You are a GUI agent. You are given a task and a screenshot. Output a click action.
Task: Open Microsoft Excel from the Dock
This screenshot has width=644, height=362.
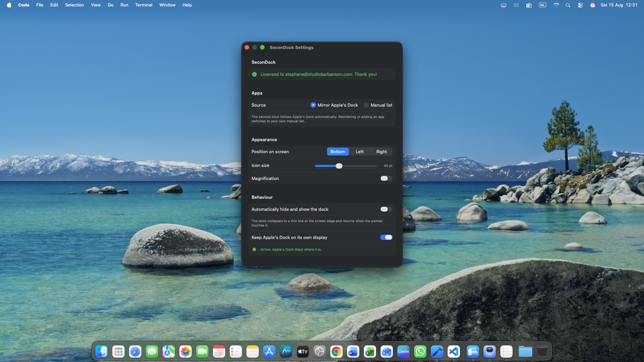tap(370, 351)
